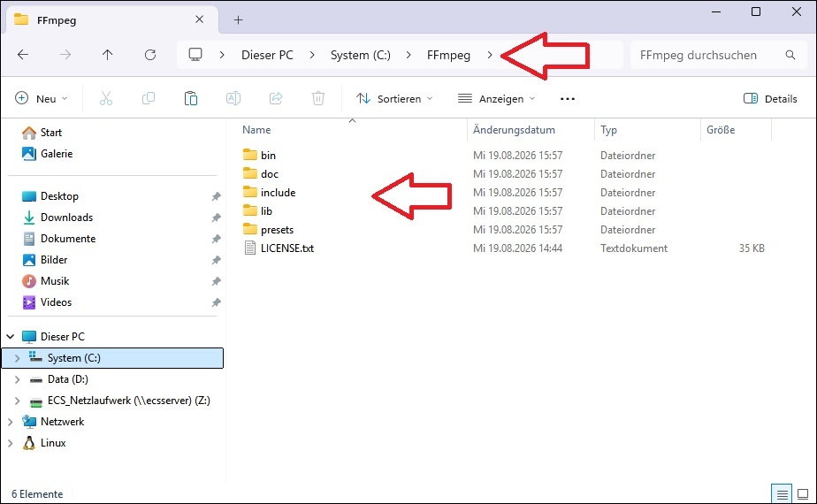Click the Paste clipboard icon
The height and width of the screenshot is (504, 817).
coord(191,98)
